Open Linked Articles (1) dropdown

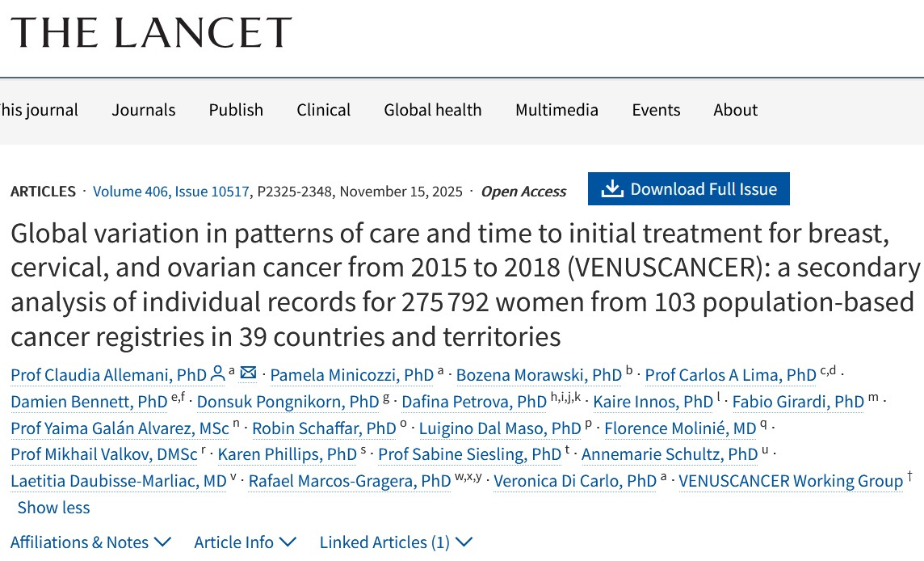[396, 542]
